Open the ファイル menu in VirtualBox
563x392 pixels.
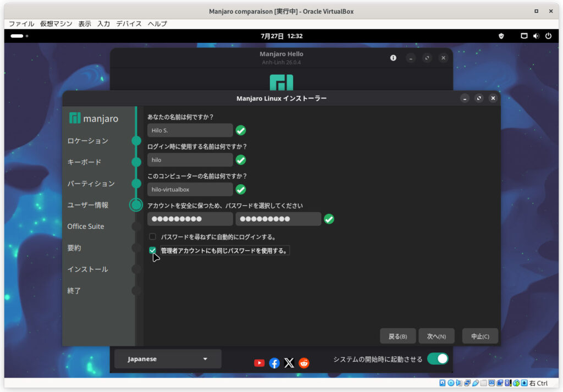pyautogui.click(x=21, y=24)
